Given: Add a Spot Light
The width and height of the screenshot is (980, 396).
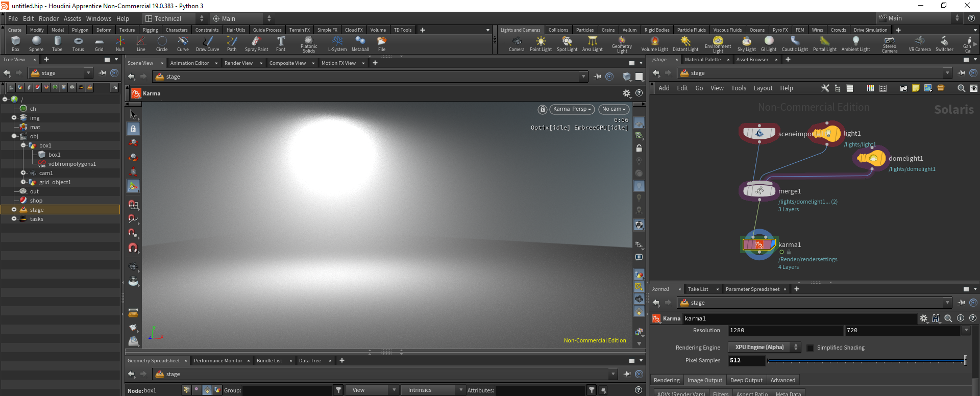Looking at the screenshot, I should tap(567, 44).
